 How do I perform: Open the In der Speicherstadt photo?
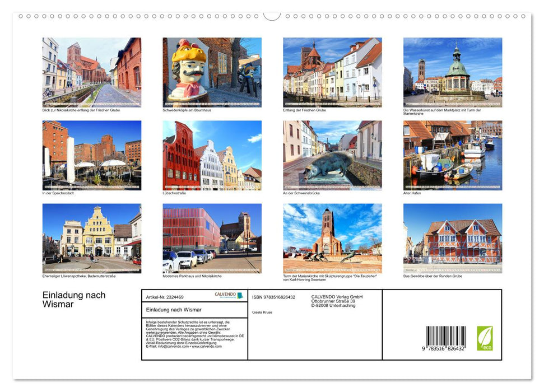pos(91,155)
